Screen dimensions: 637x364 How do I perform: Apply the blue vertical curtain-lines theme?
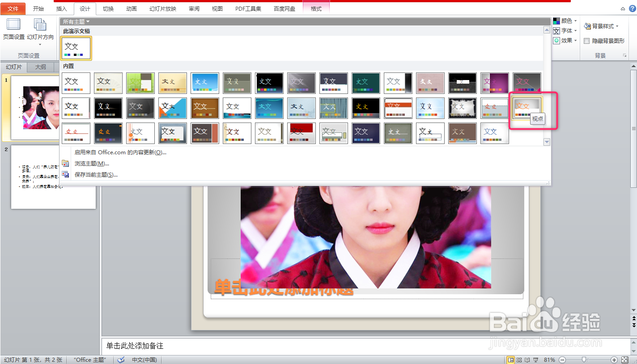click(x=334, y=108)
